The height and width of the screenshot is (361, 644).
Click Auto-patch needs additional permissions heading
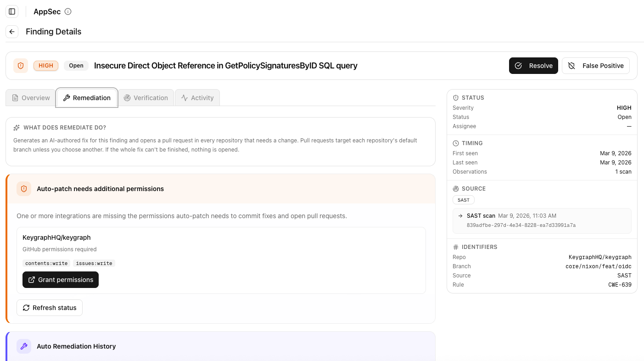click(100, 189)
